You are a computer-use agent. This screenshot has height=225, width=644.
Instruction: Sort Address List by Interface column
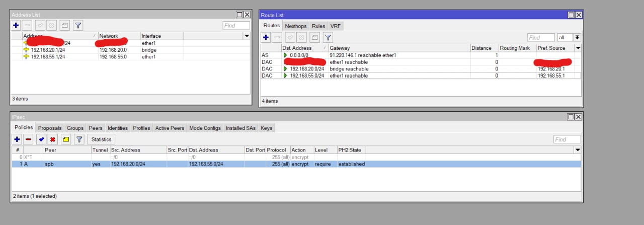tap(162, 36)
